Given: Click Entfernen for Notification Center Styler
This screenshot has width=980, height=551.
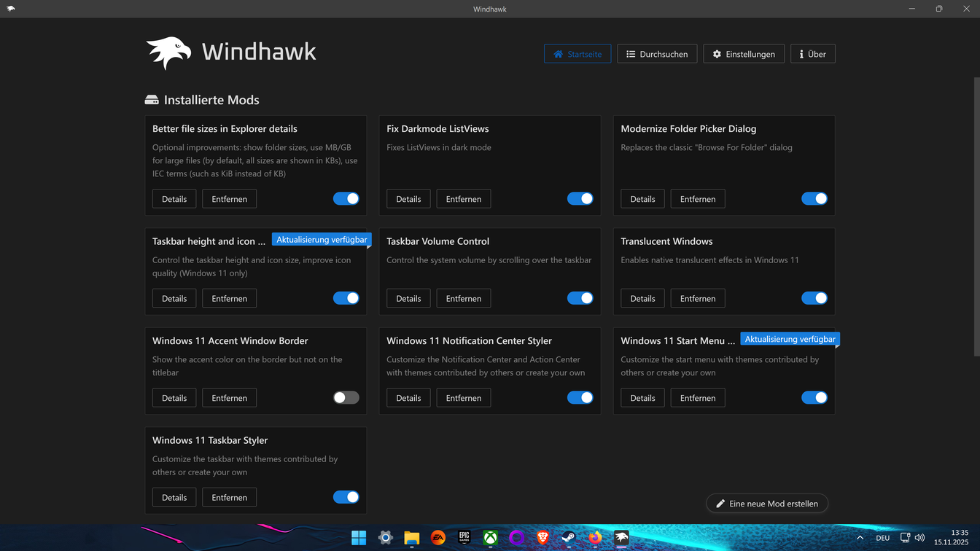Looking at the screenshot, I should coord(463,398).
